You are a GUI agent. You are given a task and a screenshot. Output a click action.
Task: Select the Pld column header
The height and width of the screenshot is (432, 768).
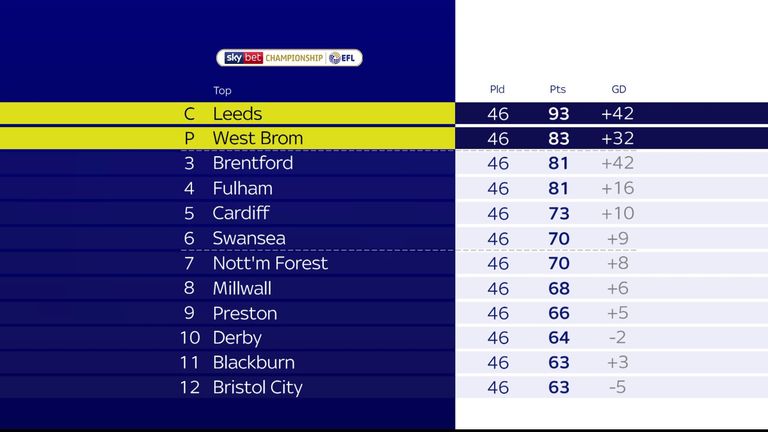coord(497,89)
